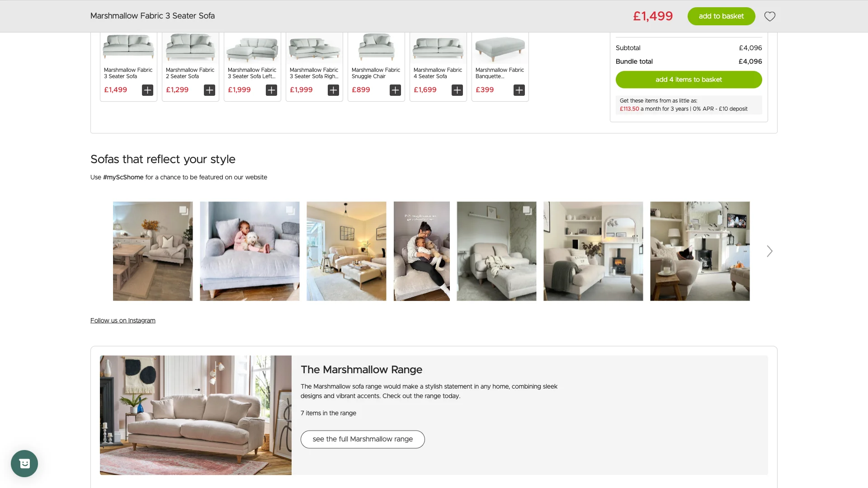This screenshot has height=488, width=868.
Task: Add Marshmallow 3 Seater Sofa with plus icon
Action: tap(147, 90)
